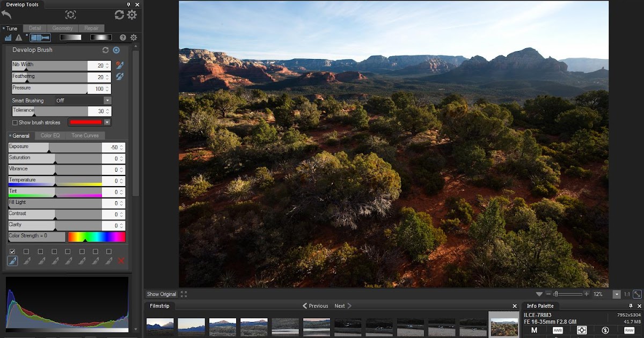
Task: Reset all develop settings with circular arrows
Action: (x=119, y=15)
